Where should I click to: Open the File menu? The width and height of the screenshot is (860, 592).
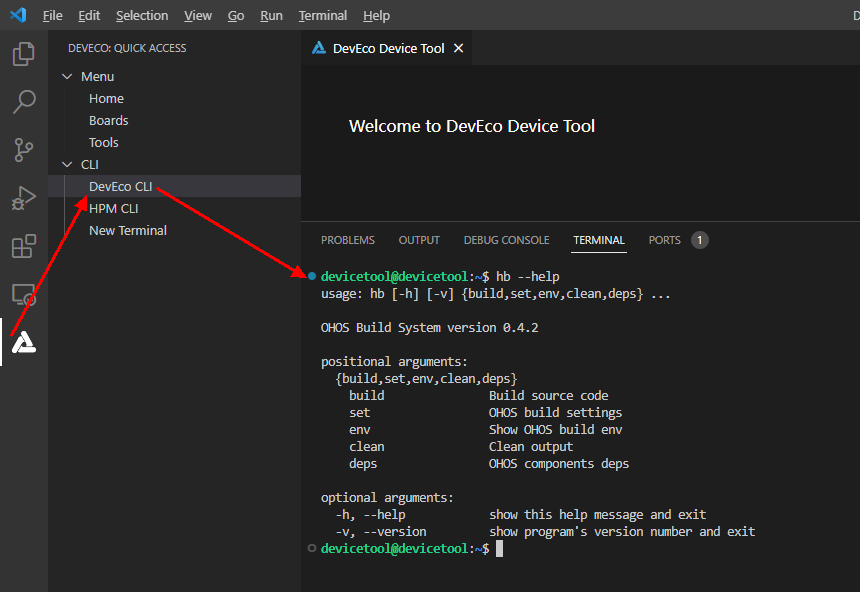[52, 16]
